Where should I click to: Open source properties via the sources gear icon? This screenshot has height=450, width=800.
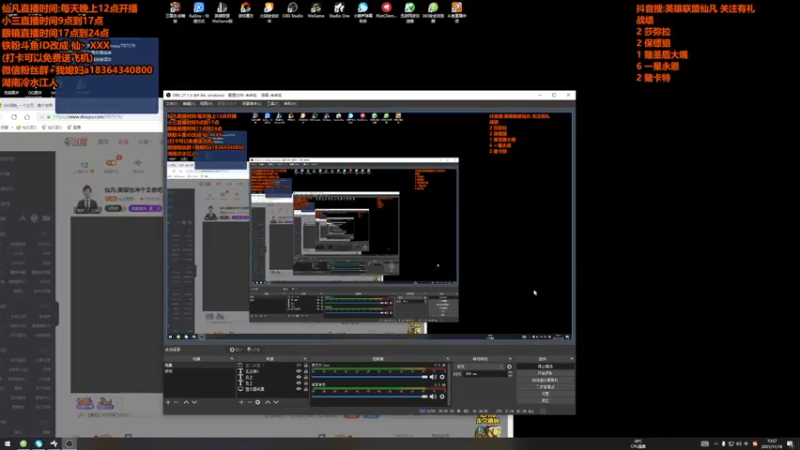coord(258,402)
